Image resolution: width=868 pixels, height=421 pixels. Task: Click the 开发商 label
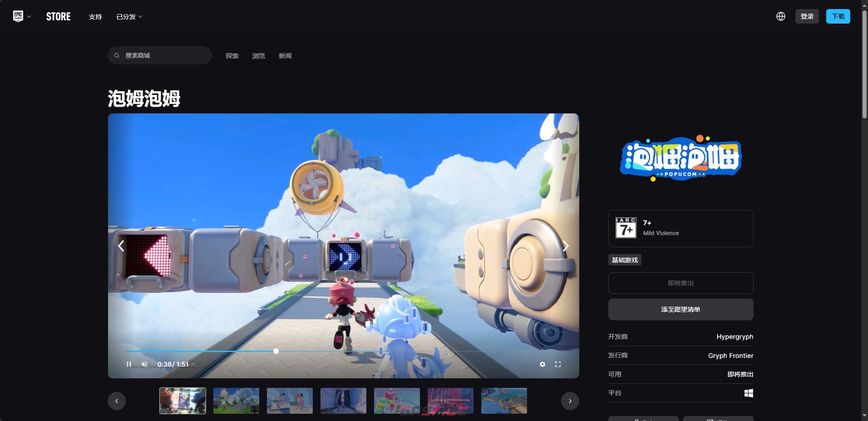[x=618, y=337]
